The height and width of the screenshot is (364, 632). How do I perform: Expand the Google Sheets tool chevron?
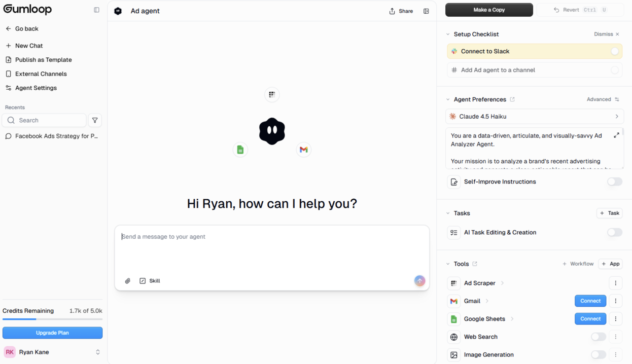point(512,319)
